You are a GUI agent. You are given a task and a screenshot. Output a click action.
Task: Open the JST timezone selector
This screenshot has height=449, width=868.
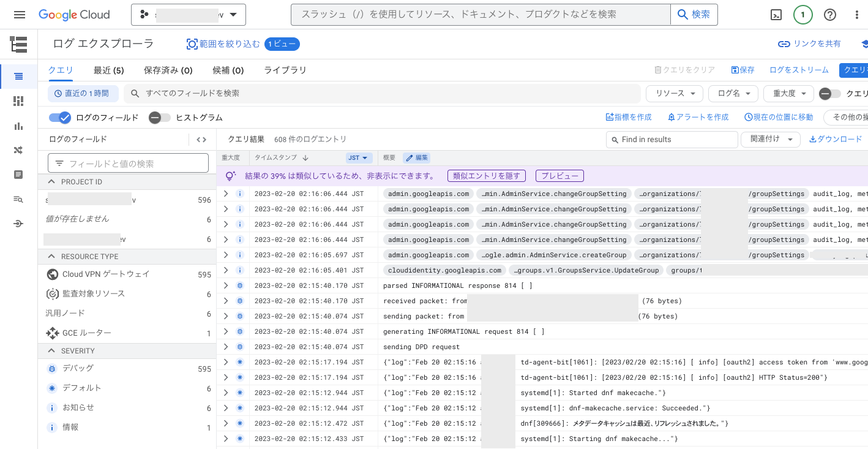click(x=359, y=158)
